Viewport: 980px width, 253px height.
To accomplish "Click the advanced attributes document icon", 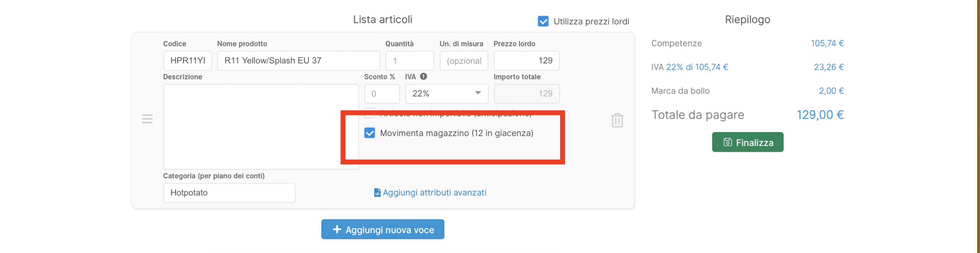I will pyautogui.click(x=377, y=193).
